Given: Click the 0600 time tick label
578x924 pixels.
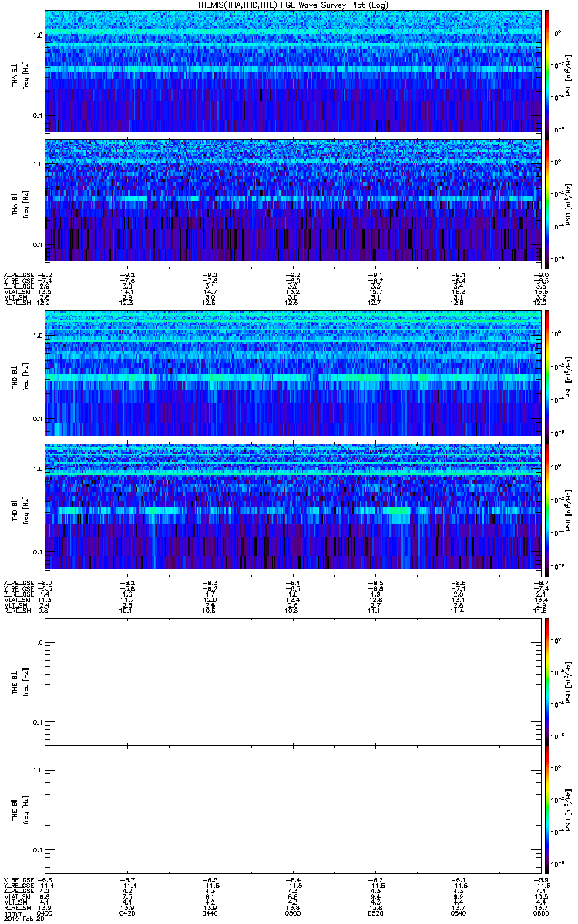Looking at the screenshot, I should (539, 914).
